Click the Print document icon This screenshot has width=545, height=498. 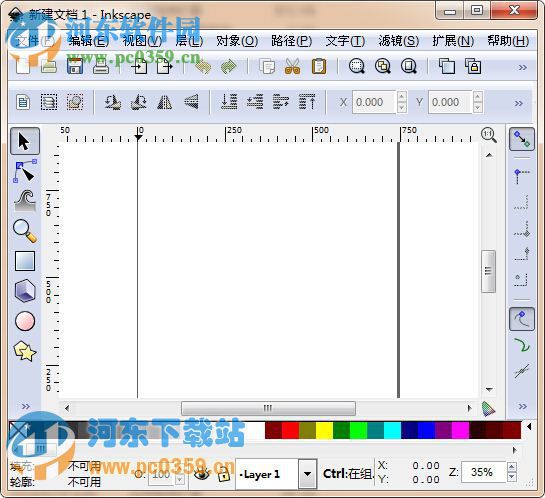point(101,66)
